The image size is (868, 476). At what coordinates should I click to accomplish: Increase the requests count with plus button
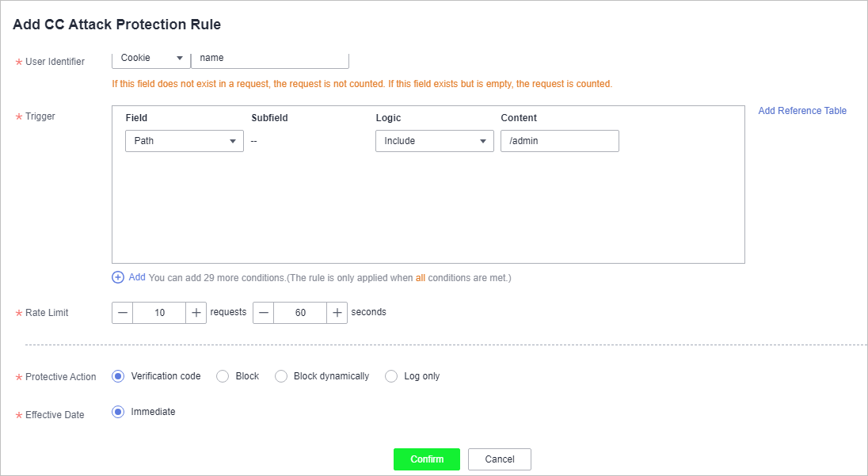196,313
